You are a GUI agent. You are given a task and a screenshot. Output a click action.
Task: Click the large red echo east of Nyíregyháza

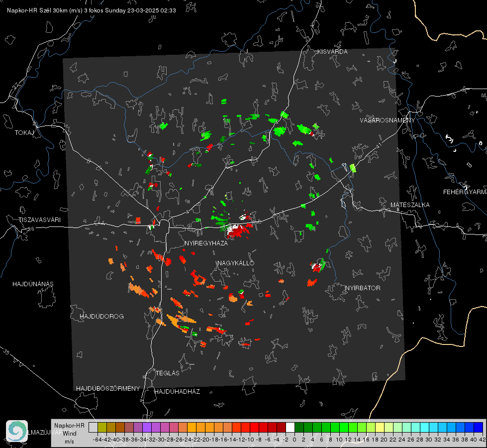[x=238, y=230]
